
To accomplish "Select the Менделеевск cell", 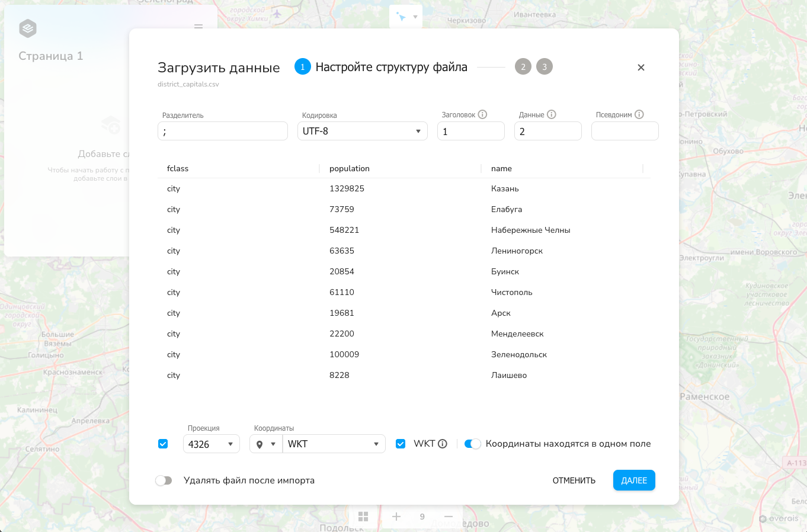I will [517, 334].
